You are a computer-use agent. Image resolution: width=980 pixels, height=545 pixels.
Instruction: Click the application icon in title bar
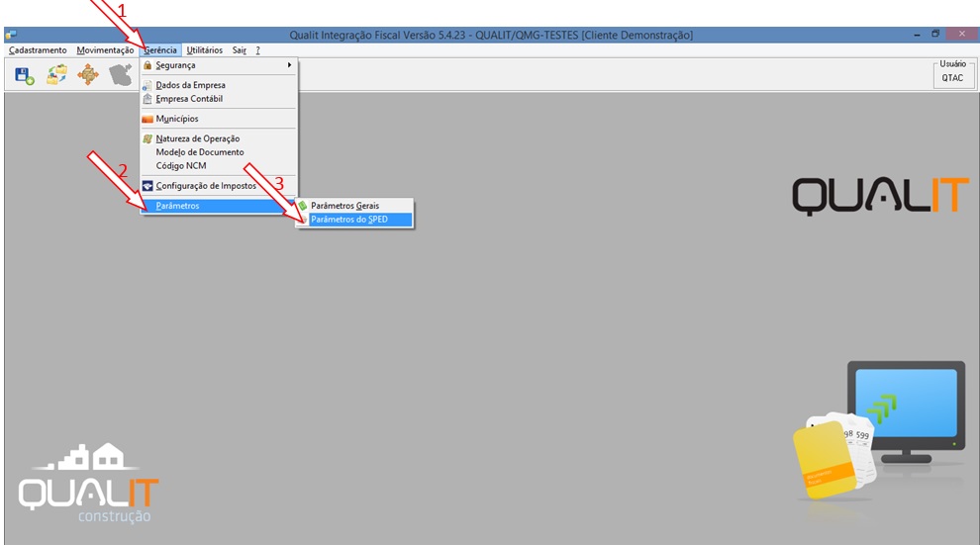coord(11,35)
